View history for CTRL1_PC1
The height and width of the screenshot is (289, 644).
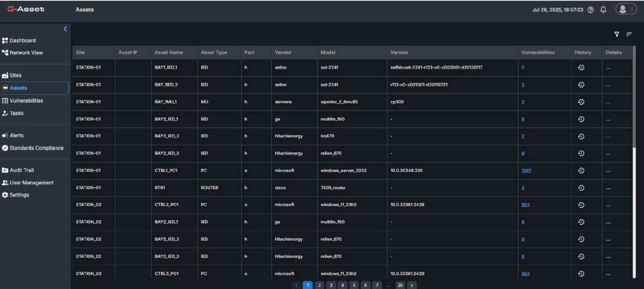pyautogui.click(x=581, y=171)
